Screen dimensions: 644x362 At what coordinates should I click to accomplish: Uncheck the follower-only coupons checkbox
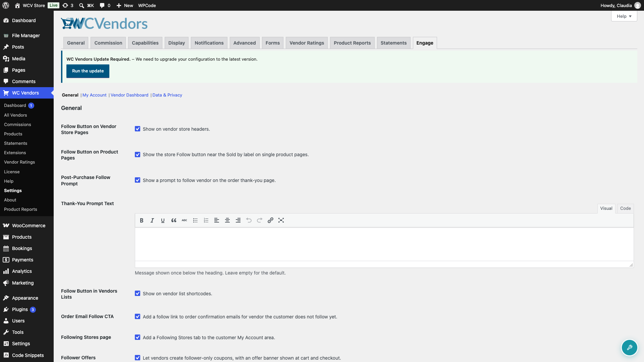[138, 358]
